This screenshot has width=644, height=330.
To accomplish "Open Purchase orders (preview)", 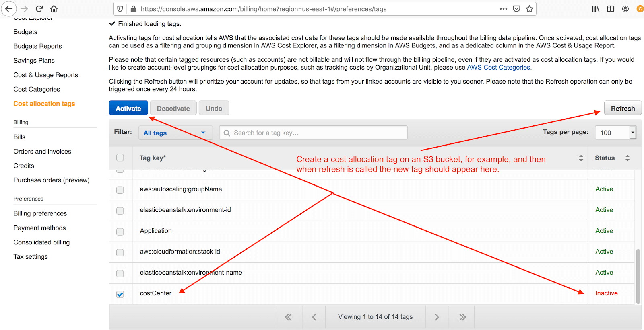I will [52, 180].
